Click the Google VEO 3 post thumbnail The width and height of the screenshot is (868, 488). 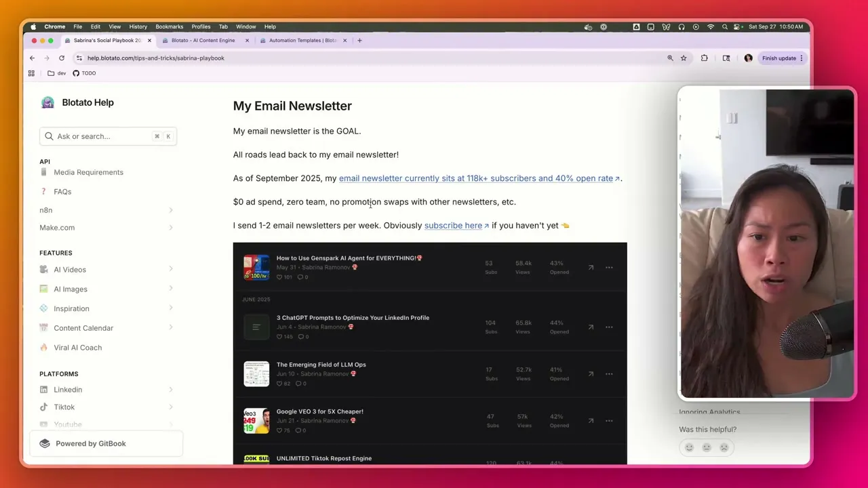point(256,421)
